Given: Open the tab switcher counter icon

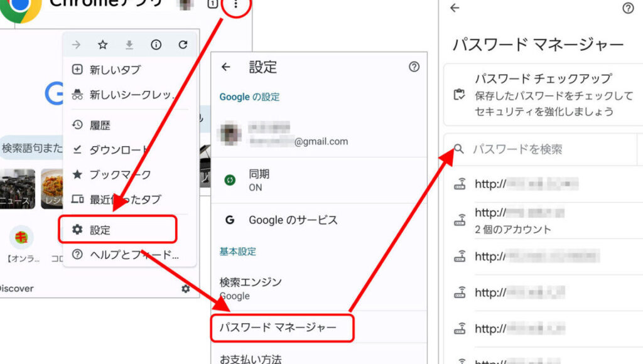Looking at the screenshot, I should click(212, 4).
